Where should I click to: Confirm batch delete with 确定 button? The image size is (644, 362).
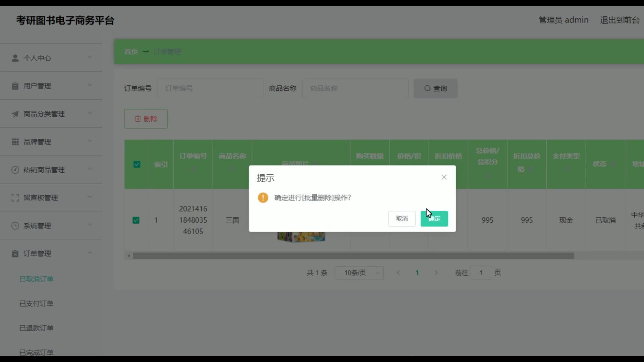pyautogui.click(x=434, y=219)
